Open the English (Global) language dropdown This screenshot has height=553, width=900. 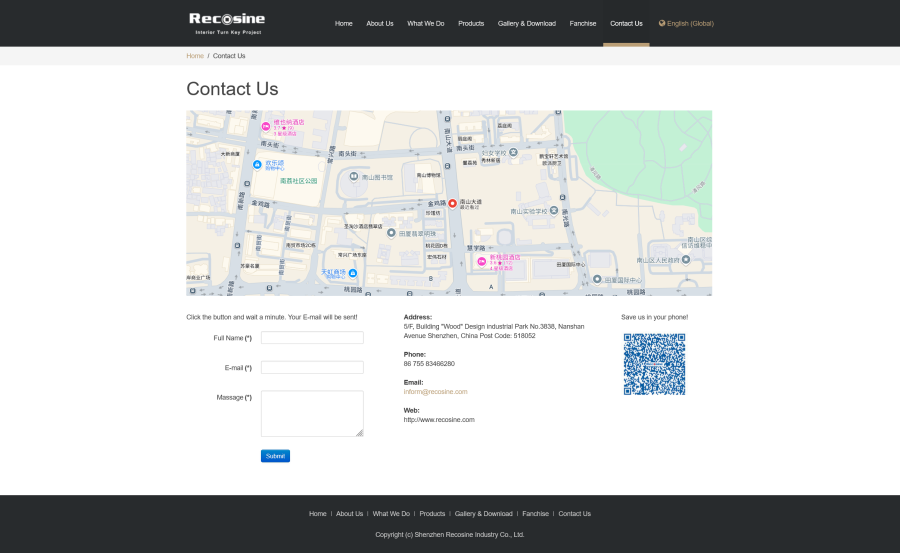689,23
